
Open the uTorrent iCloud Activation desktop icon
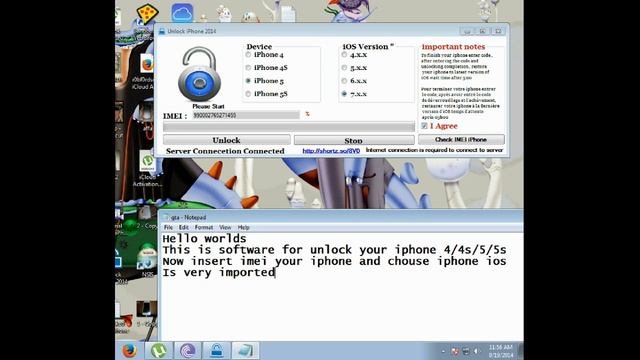coord(147,161)
